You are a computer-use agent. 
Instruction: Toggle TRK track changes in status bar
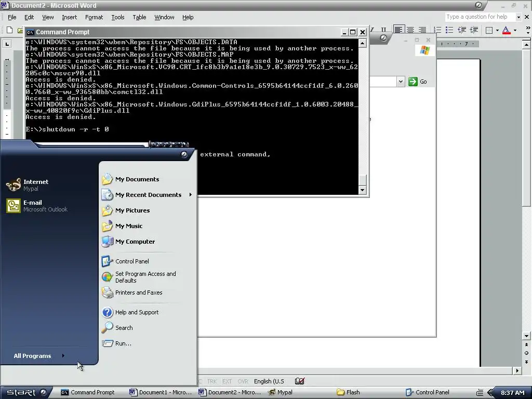[212, 381]
